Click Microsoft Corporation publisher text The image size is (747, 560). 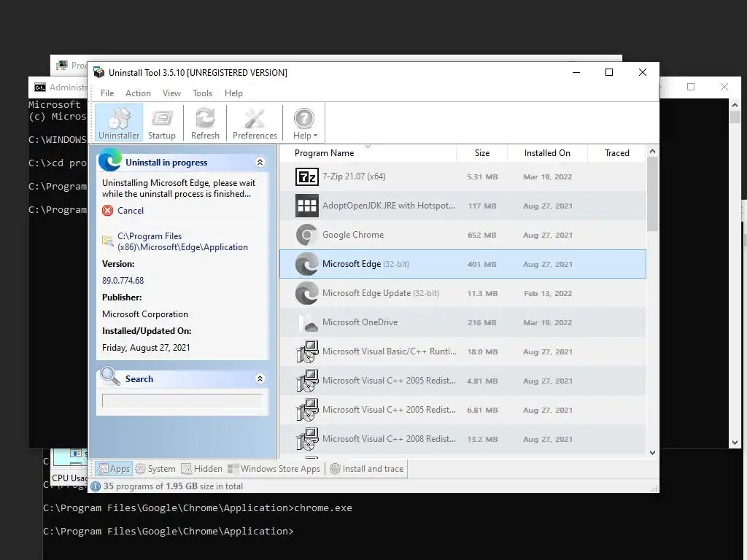(x=145, y=314)
